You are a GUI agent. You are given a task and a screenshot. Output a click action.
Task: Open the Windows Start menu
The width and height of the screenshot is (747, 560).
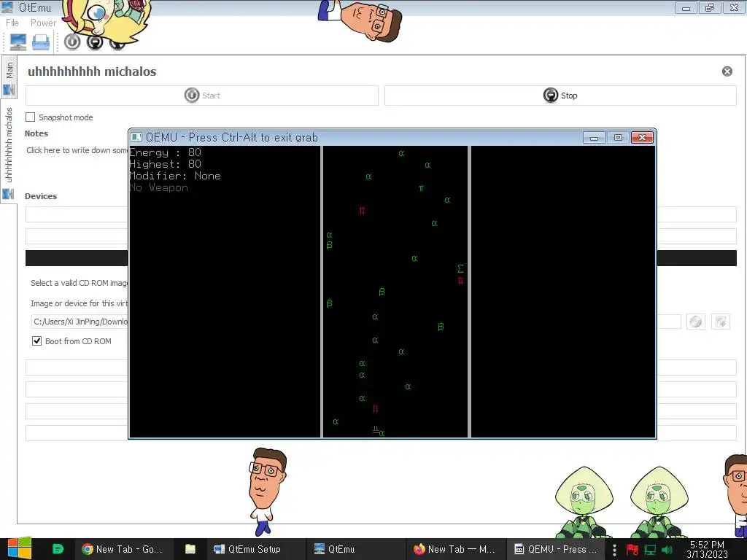pyautogui.click(x=20, y=549)
